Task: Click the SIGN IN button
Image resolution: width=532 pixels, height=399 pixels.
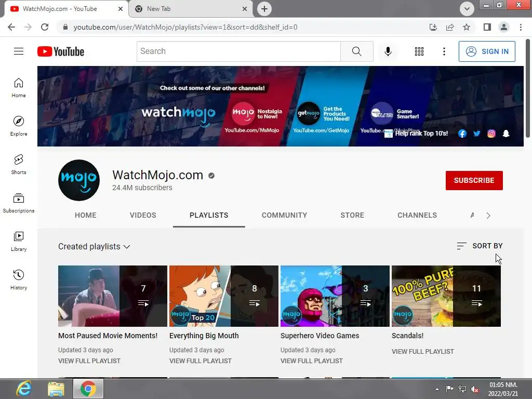Action: click(x=487, y=51)
